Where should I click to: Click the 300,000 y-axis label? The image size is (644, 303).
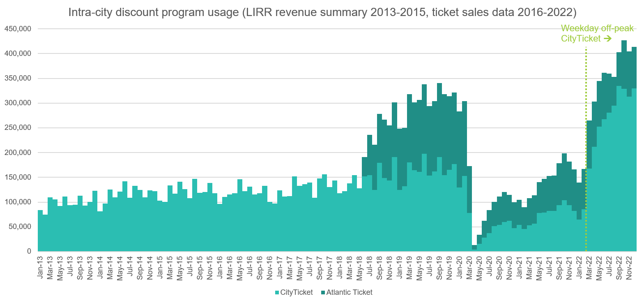point(18,103)
